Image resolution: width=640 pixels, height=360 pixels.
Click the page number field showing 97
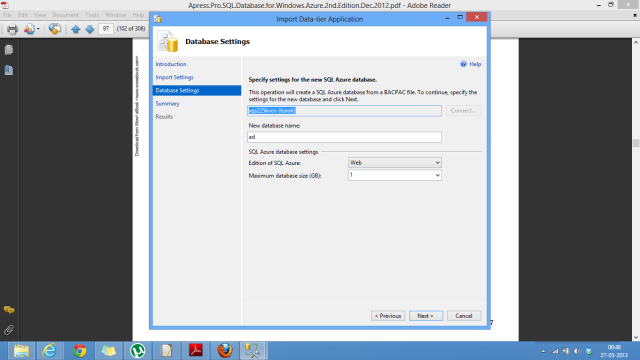point(106,29)
